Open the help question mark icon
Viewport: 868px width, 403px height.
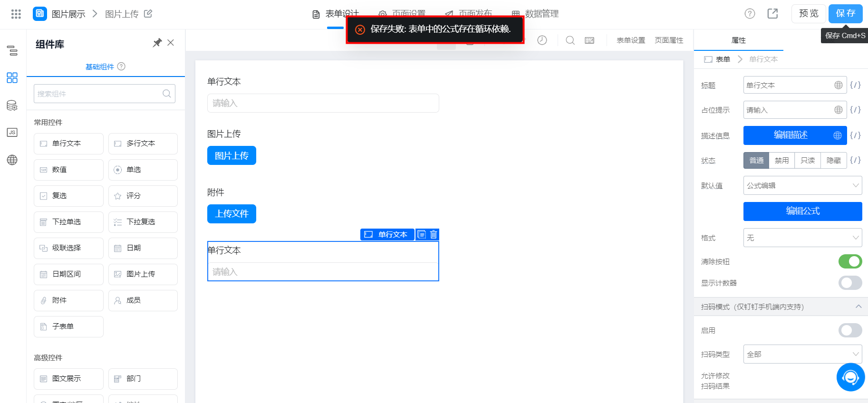click(x=750, y=14)
